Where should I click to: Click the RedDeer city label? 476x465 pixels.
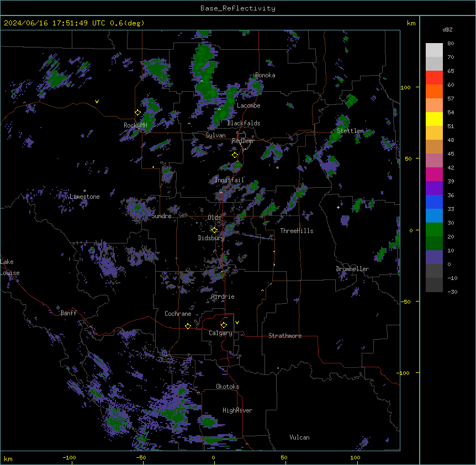(x=243, y=141)
